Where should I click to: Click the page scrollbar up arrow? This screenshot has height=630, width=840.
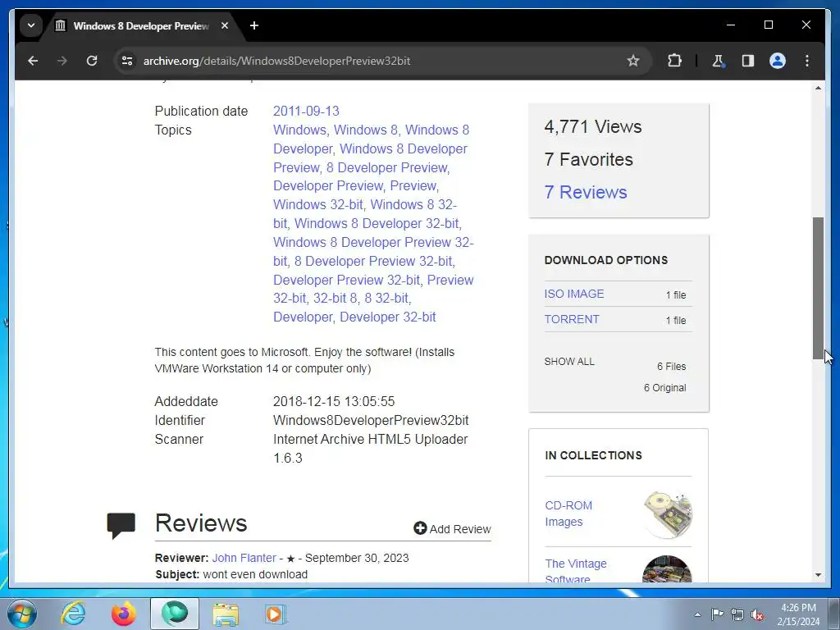point(818,88)
